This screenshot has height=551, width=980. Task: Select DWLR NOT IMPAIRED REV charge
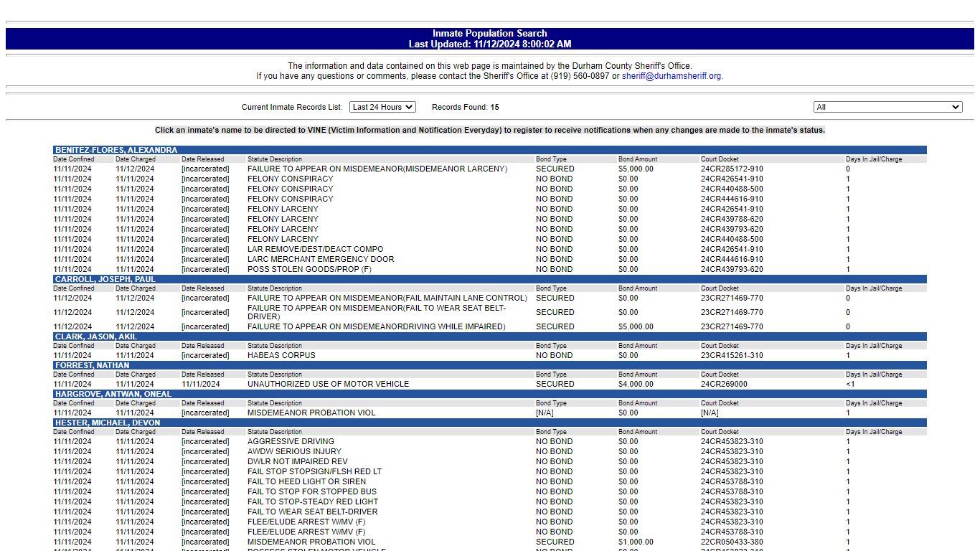tap(298, 462)
